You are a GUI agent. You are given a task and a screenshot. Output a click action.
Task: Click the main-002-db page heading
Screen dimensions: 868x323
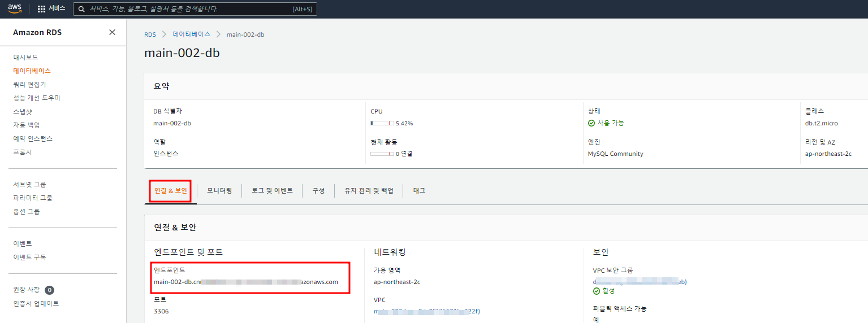(182, 53)
